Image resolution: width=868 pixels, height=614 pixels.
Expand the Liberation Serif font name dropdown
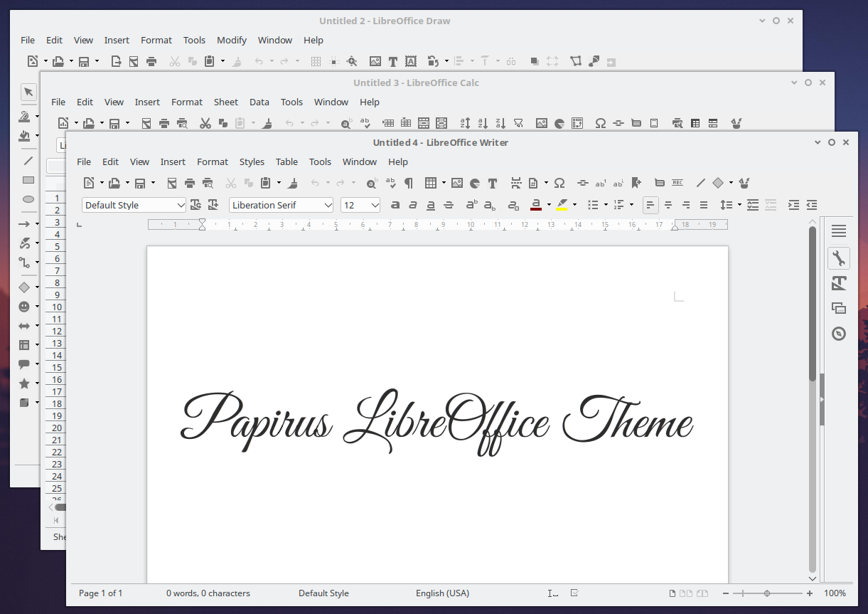tap(328, 205)
